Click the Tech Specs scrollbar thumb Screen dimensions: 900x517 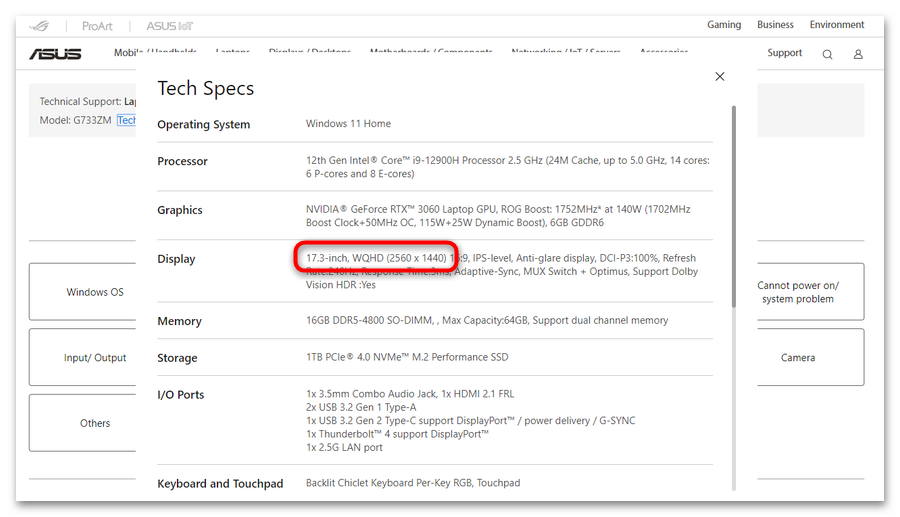click(x=734, y=207)
